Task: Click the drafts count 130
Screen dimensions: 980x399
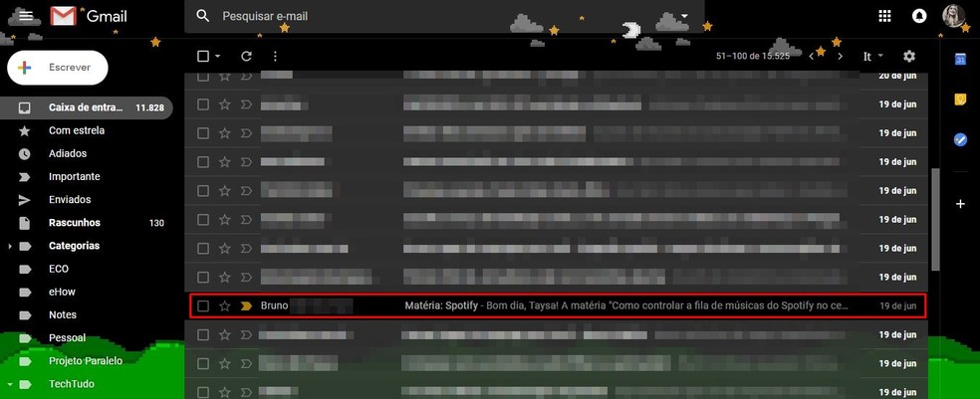Action: tap(157, 223)
